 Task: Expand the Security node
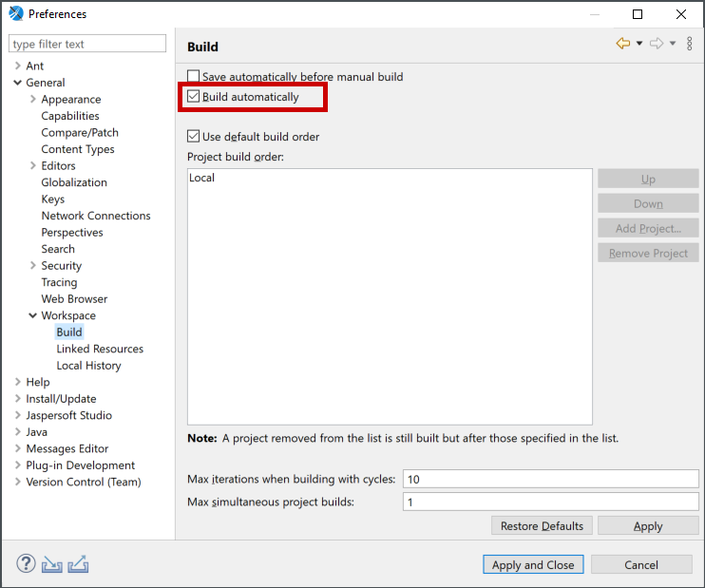pos(33,265)
